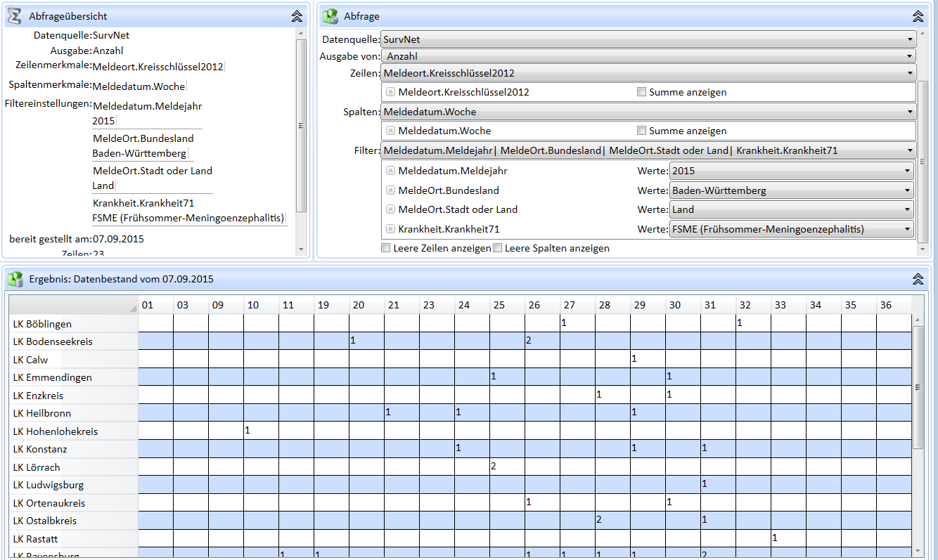Click icon next to Meldedatum.Meldejahr filter
This screenshot has height=560, width=938.
click(391, 171)
